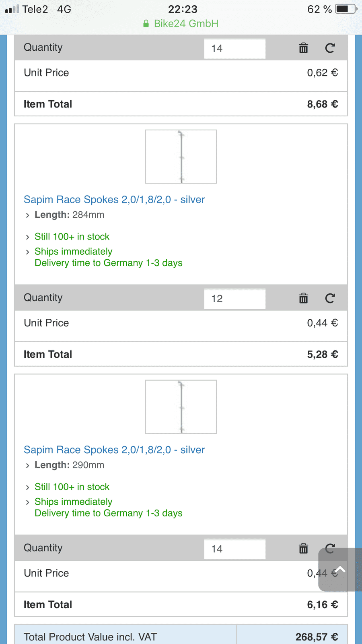Viewport: 362px width, 644px height.
Task: Tap the Length: 284mm chevron
Action: tap(27, 215)
